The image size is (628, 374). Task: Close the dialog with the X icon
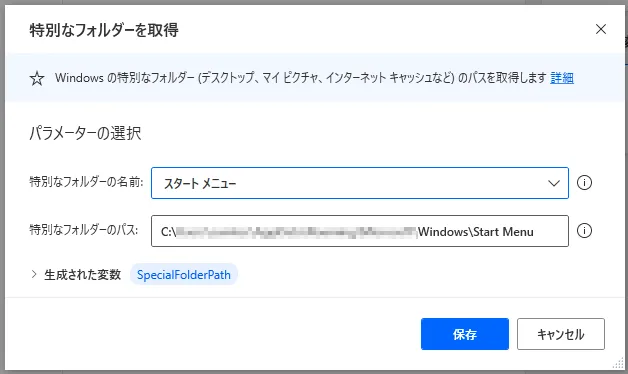[x=601, y=29]
